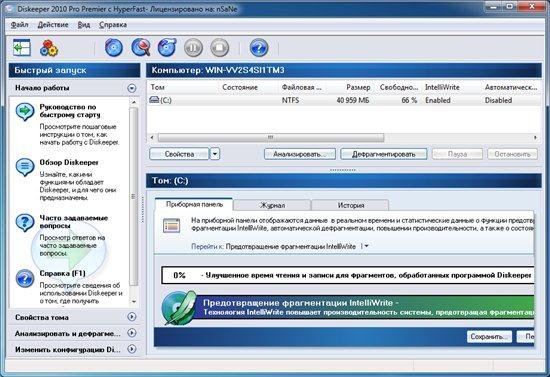Click the 0% improved read-write time bar
The height and width of the screenshot is (377, 550).
tap(348, 275)
